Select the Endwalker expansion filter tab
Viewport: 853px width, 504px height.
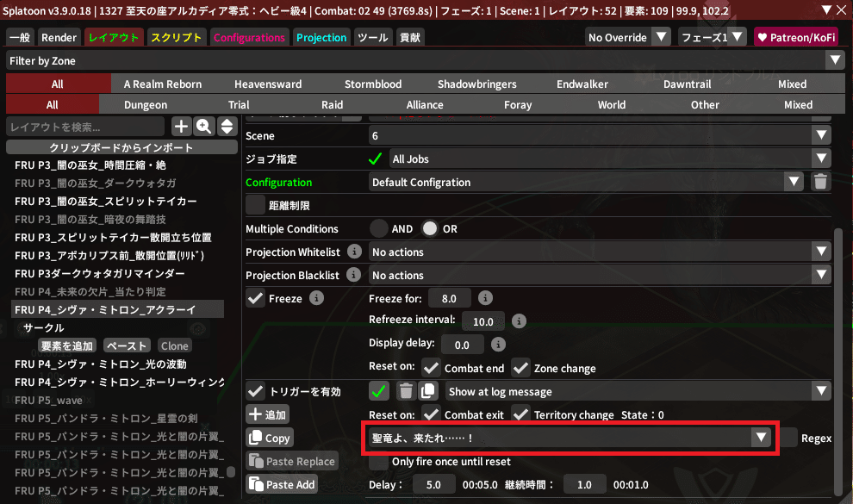582,84
